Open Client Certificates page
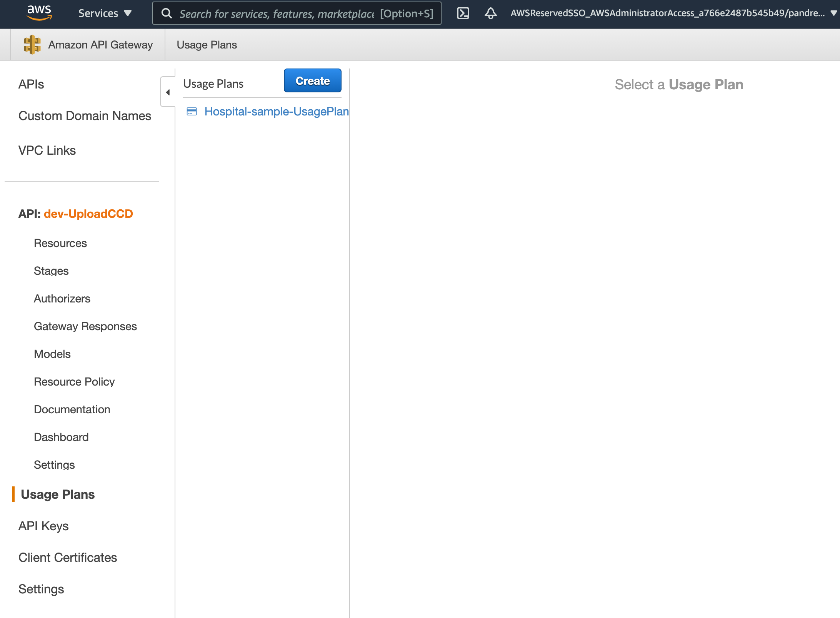840x618 pixels. click(68, 558)
